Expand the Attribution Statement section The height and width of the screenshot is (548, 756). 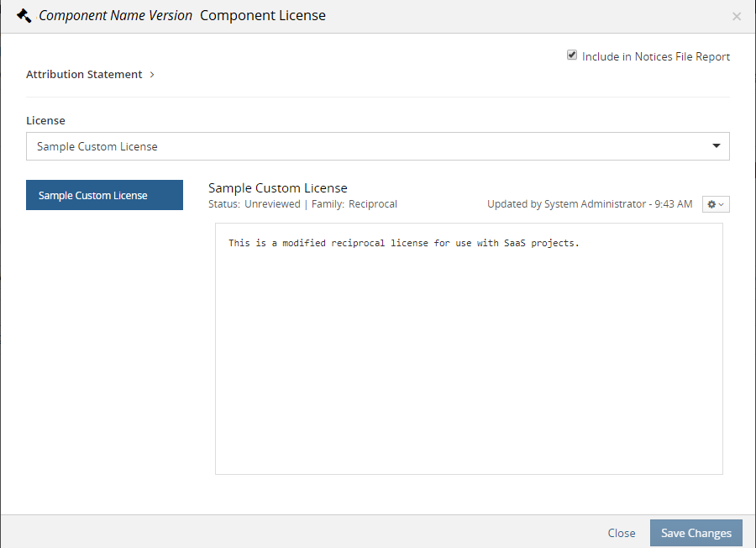84,75
